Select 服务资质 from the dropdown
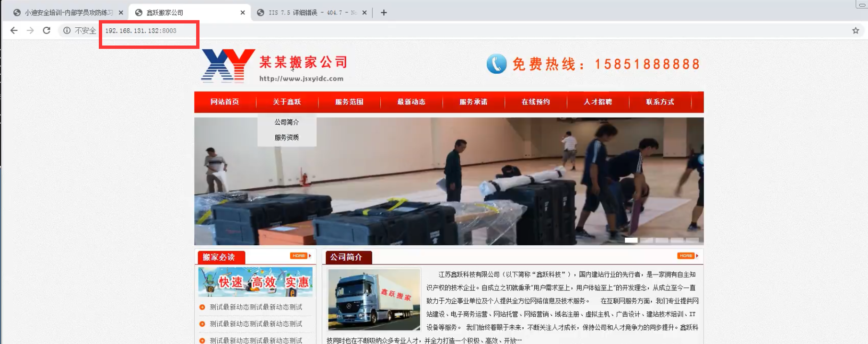The height and width of the screenshot is (344, 868). [287, 138]
